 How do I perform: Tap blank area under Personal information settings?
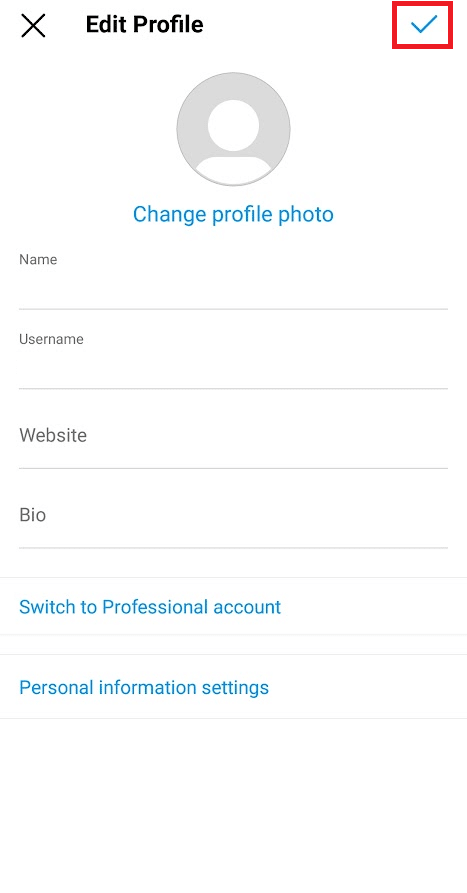234,805
